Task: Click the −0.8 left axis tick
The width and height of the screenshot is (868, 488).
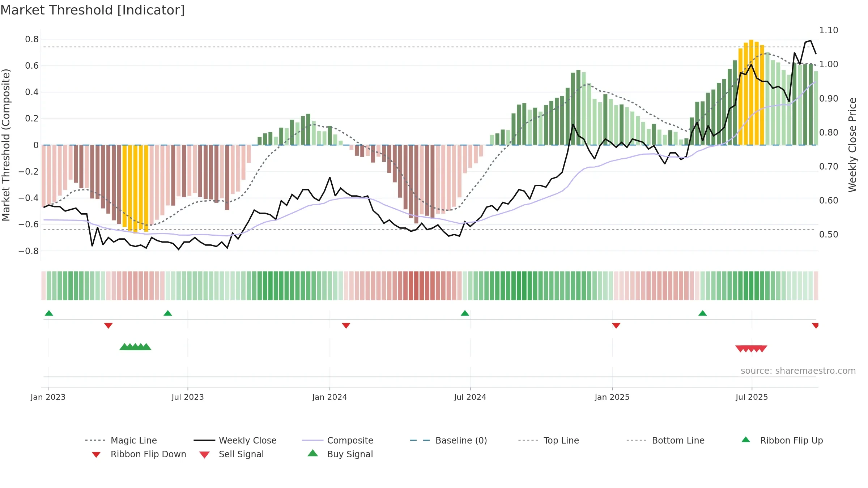Action: click(29, 251)
